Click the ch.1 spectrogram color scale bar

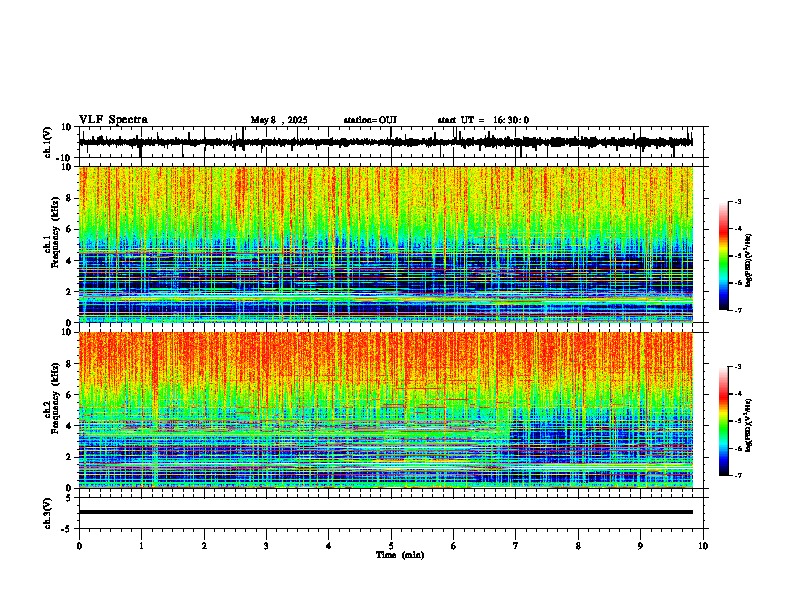pyautogui.click(x=723, y=256)
